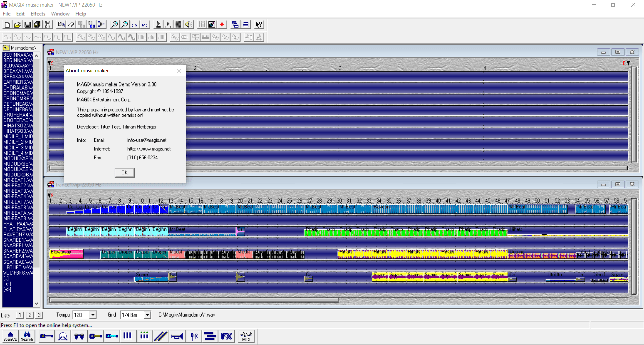Image resolution: width=644 pixels, height=345 pixels.
Task: Open an existing arrangement file
Action: pyautogui.click(x=17, y=24)
